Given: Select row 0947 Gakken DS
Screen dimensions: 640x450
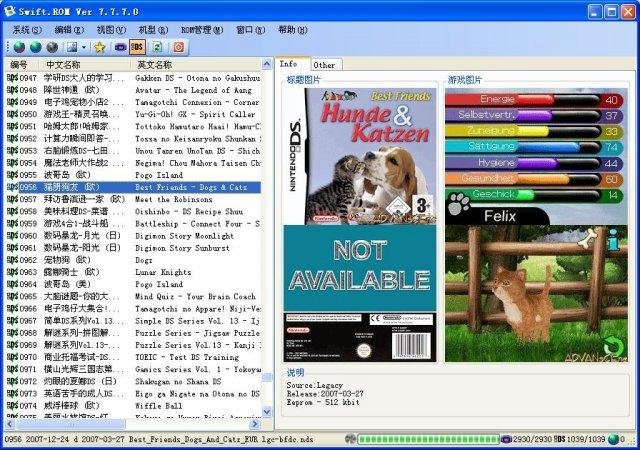Looking at the screenshot, I should pos(133,78).
